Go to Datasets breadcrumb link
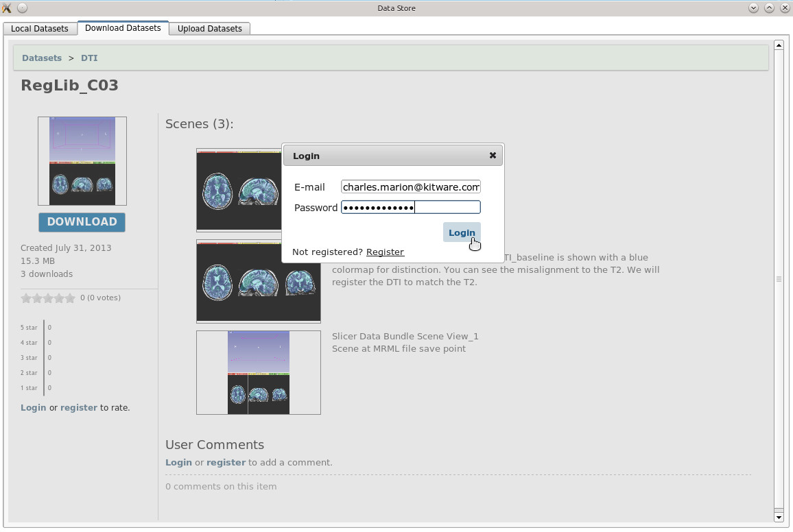Screen dimensions: 793x532 pos(42,58)
